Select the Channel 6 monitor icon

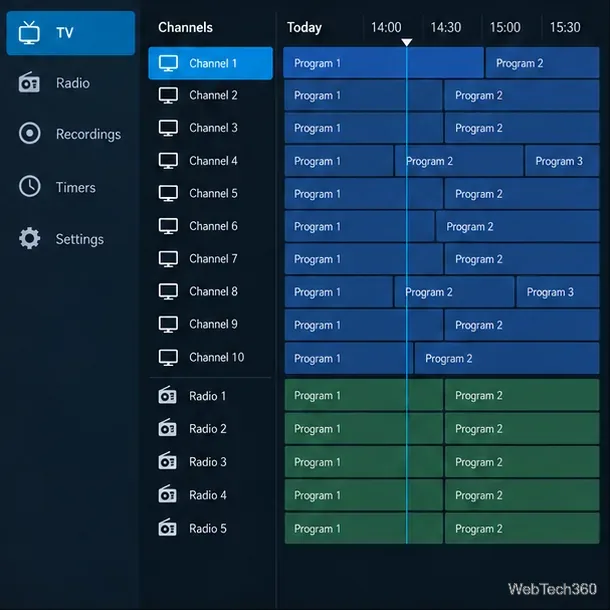click(168, 226)
